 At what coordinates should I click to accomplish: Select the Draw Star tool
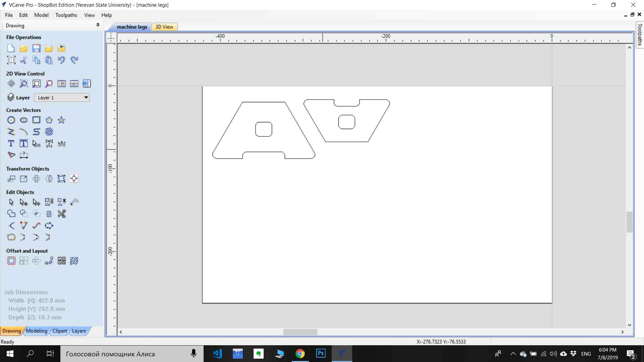(61, 120)
